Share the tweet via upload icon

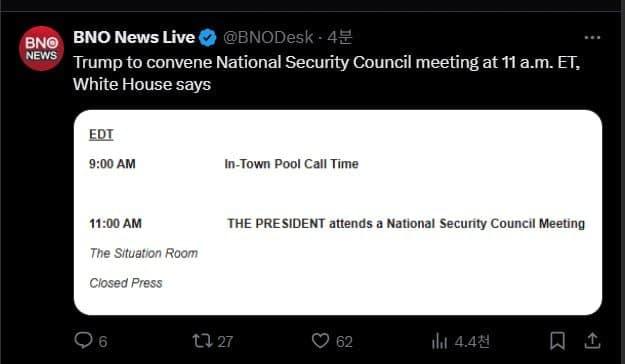click(592, 341)
